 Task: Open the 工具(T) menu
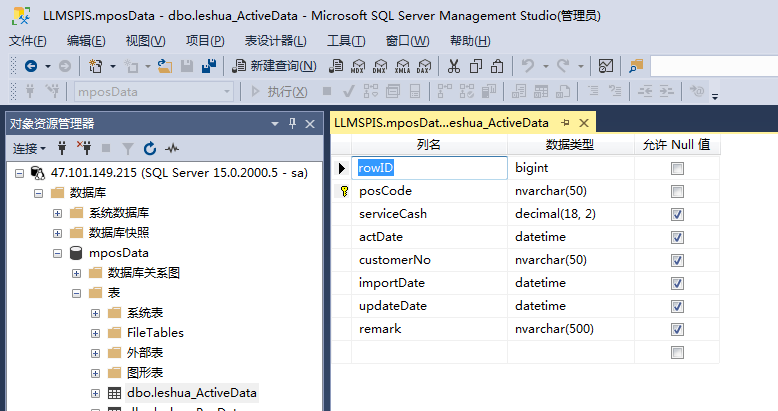point(346,41)
